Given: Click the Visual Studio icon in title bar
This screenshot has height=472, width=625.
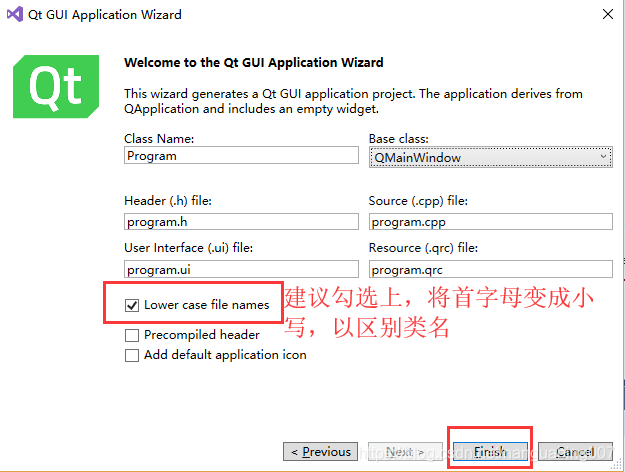Looking at the screenshot, I should tap(15, 14).
